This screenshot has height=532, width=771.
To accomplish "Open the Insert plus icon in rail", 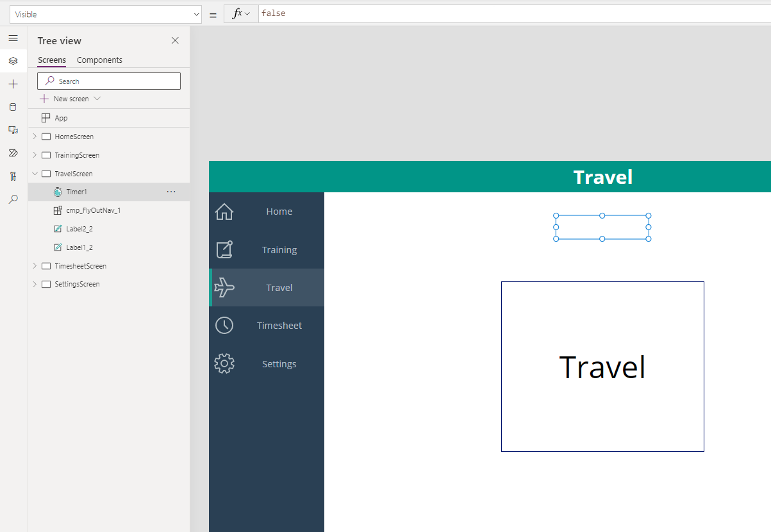I will (13, 84).
